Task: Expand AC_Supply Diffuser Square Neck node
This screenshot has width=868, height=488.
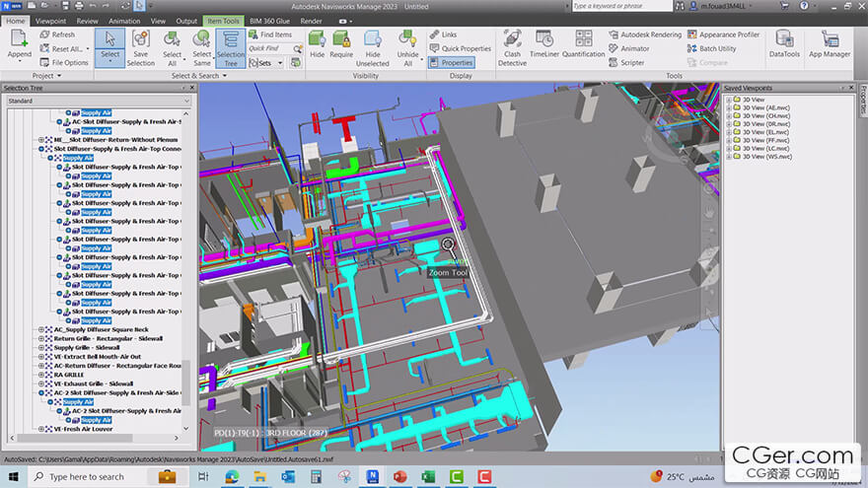Action: pyautogui.click(x=41, y=329)
